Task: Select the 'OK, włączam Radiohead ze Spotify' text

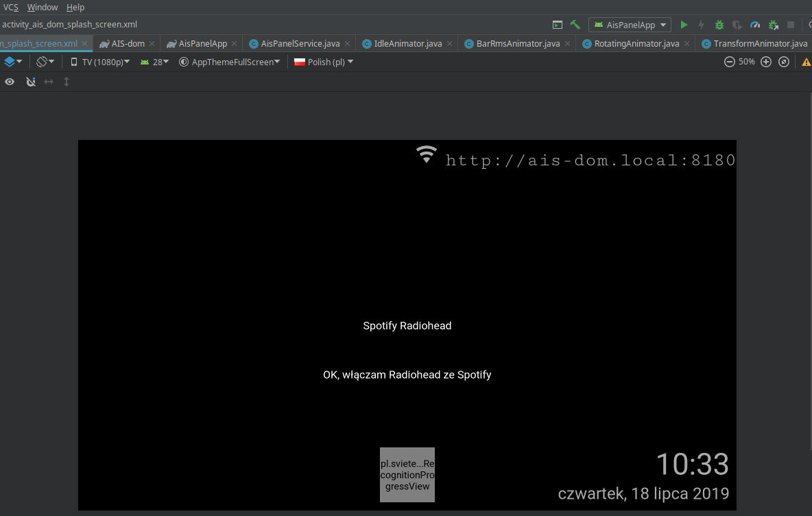Action: point(407,375)
